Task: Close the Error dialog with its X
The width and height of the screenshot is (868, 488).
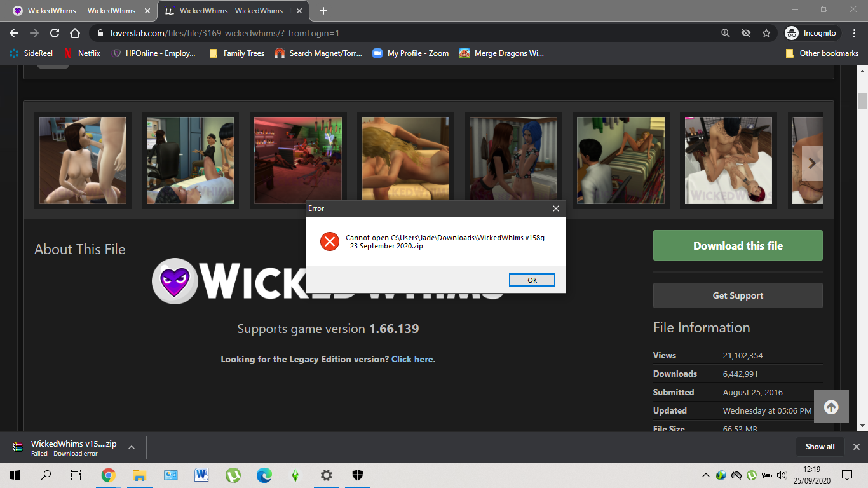Action: [x=556, y=208]
